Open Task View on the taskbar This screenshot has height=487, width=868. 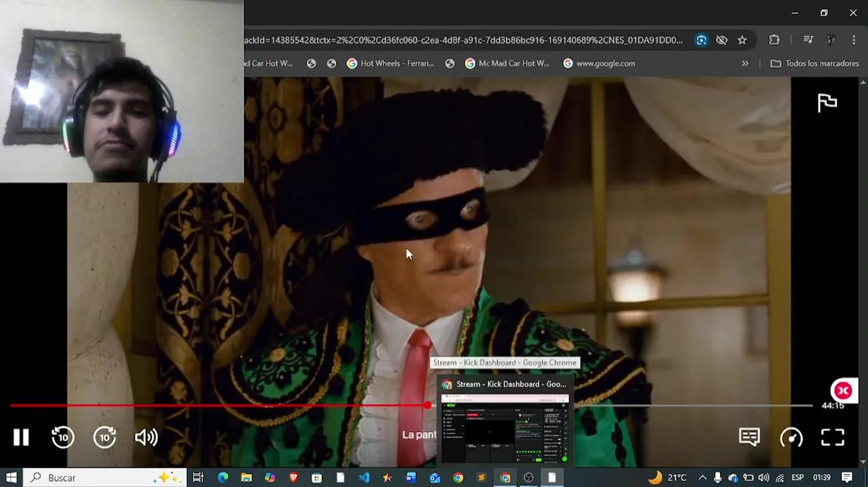198,478
